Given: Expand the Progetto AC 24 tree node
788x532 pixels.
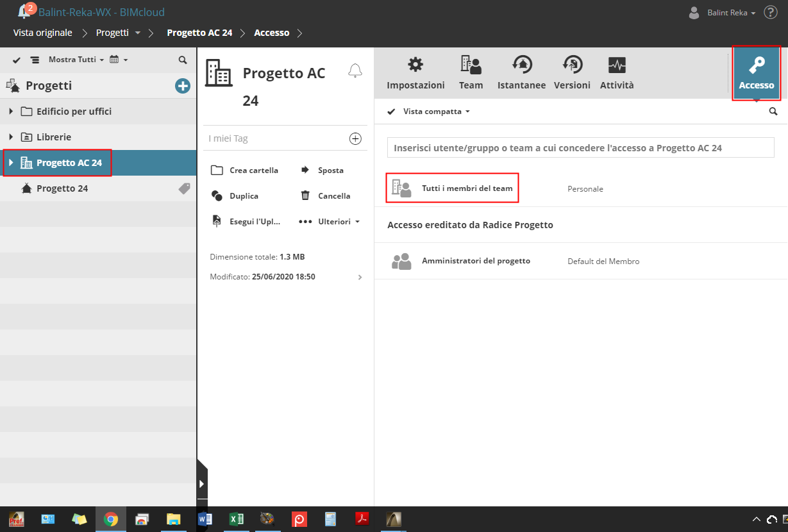Looking at the screenshot, I should 11,163.
